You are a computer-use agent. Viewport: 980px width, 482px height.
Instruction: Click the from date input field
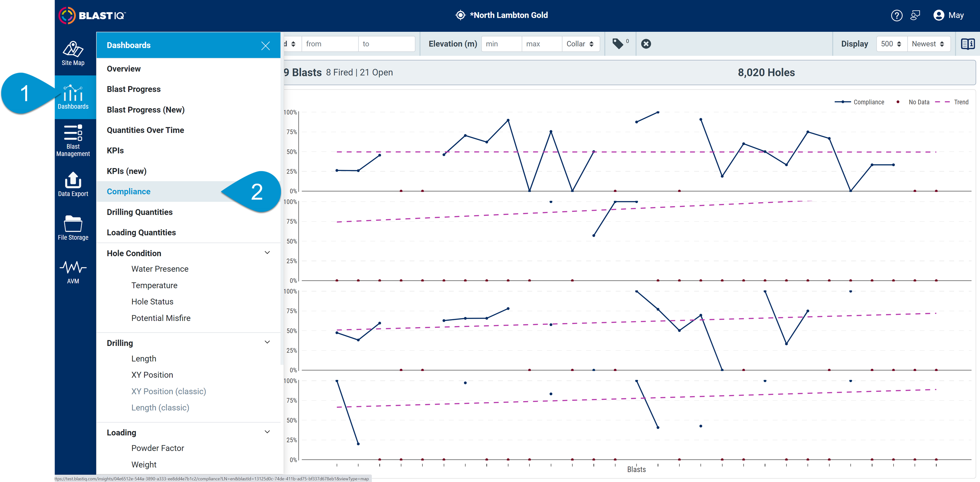[x=329, y=44]
